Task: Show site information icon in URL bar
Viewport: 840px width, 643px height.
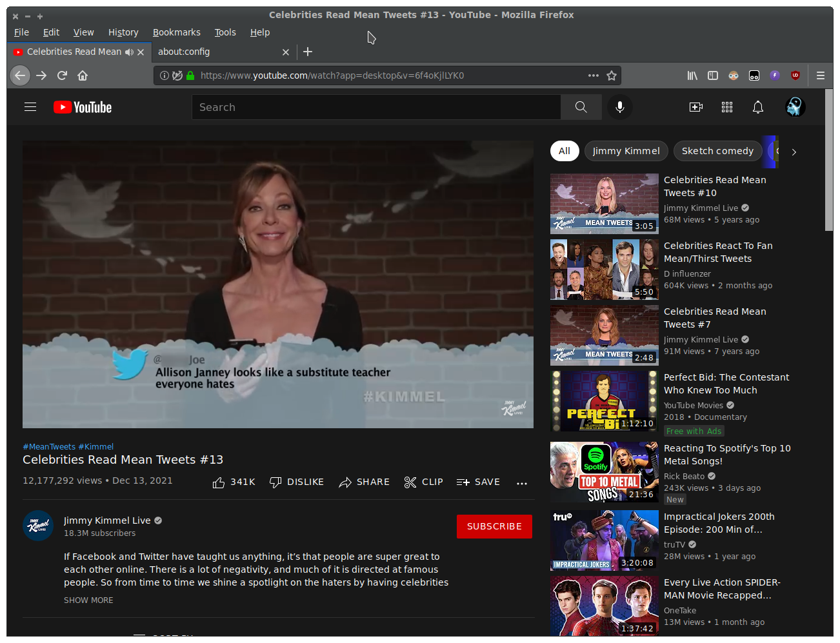Action: (164, 75)
